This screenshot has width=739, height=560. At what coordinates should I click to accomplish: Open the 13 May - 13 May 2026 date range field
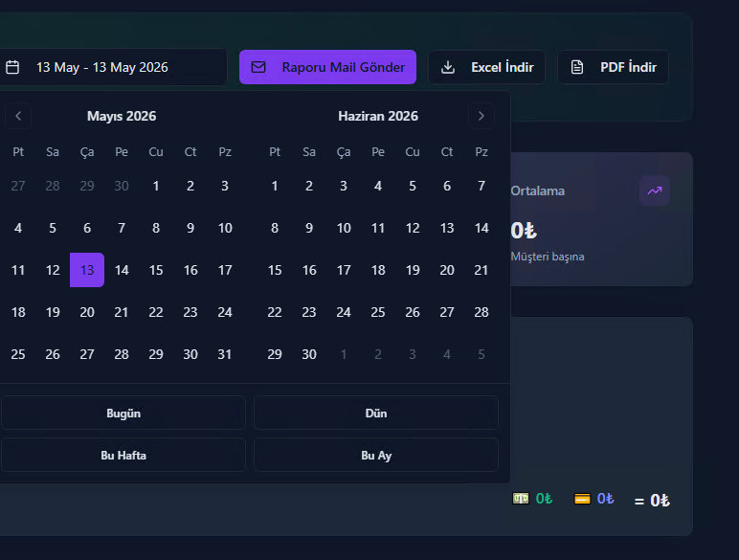(x=113, y=67)
